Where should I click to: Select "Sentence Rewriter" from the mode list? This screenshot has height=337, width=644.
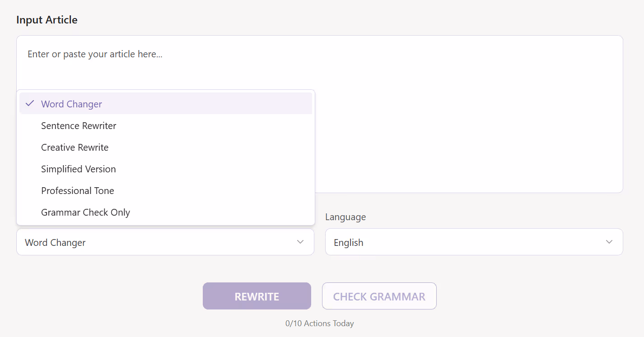(x=79, y=125)
